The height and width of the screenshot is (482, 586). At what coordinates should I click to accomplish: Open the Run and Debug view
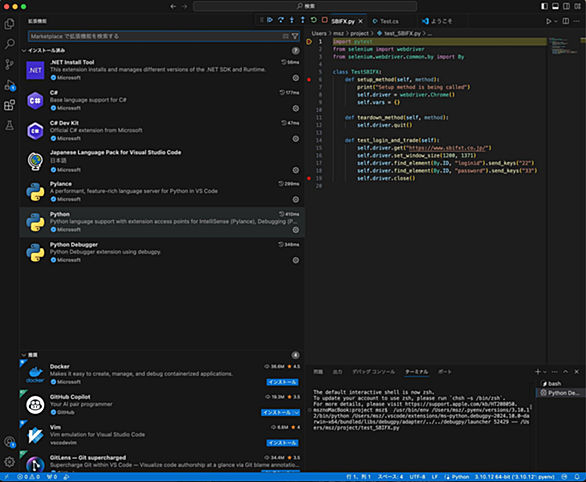click(9, 85)
